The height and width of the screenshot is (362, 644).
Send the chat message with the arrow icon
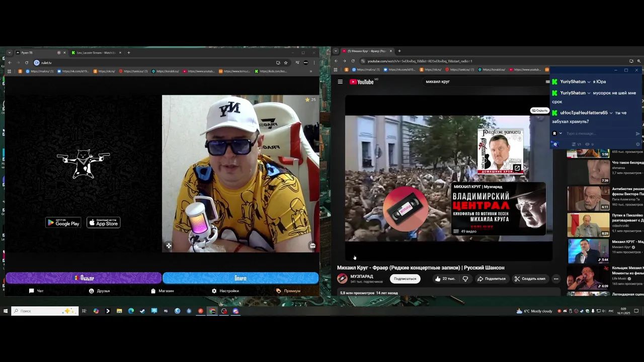[x=638, y=133]
